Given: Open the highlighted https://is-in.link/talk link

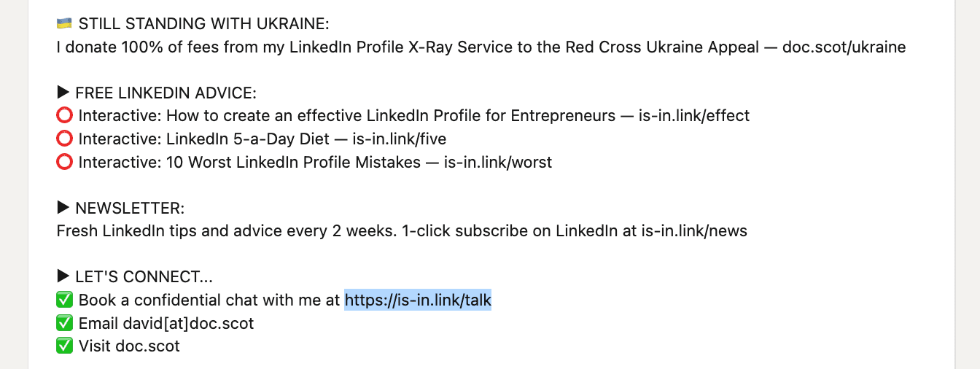Looking at the screenshot, I should tap(418, 300).
